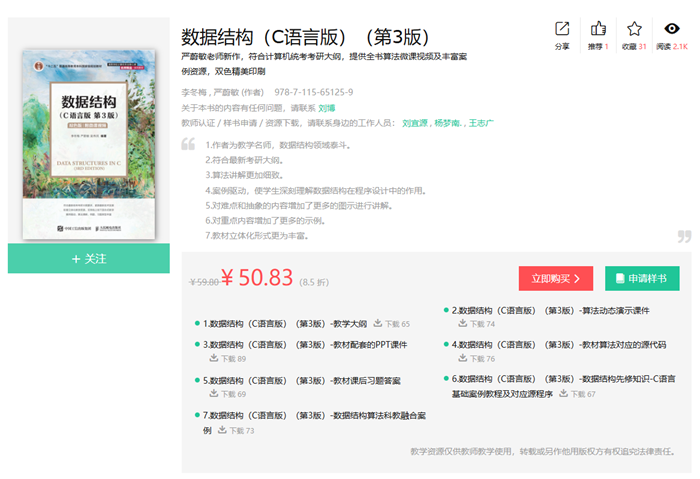Viewport: 700px width, 479px height.
Task: Click feature line 2.符合最新考研大纲
Action: [x=244, y=160]
